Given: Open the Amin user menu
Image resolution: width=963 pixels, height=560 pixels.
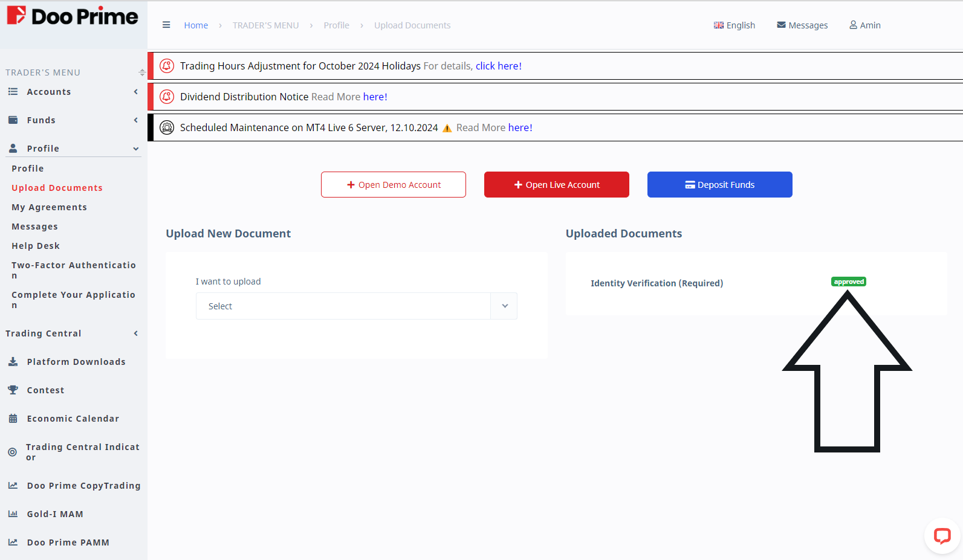Looking at the screenshot, I should pyautogui.click(x=865, y=25).
